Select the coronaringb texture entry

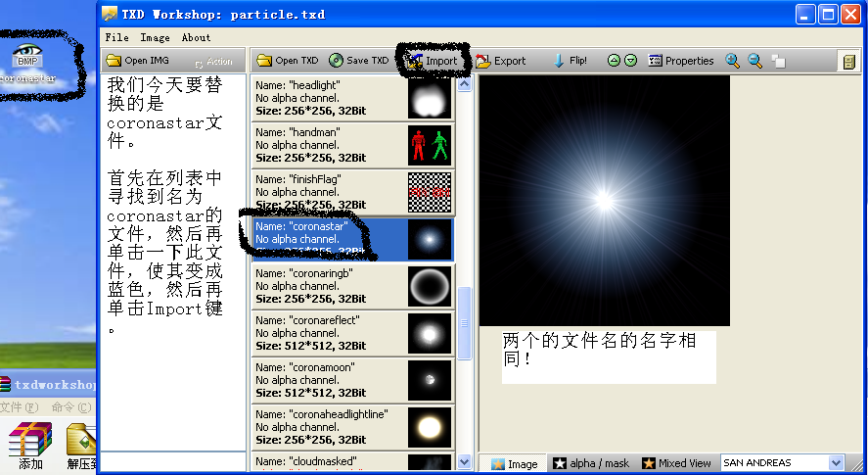[353, 287]
